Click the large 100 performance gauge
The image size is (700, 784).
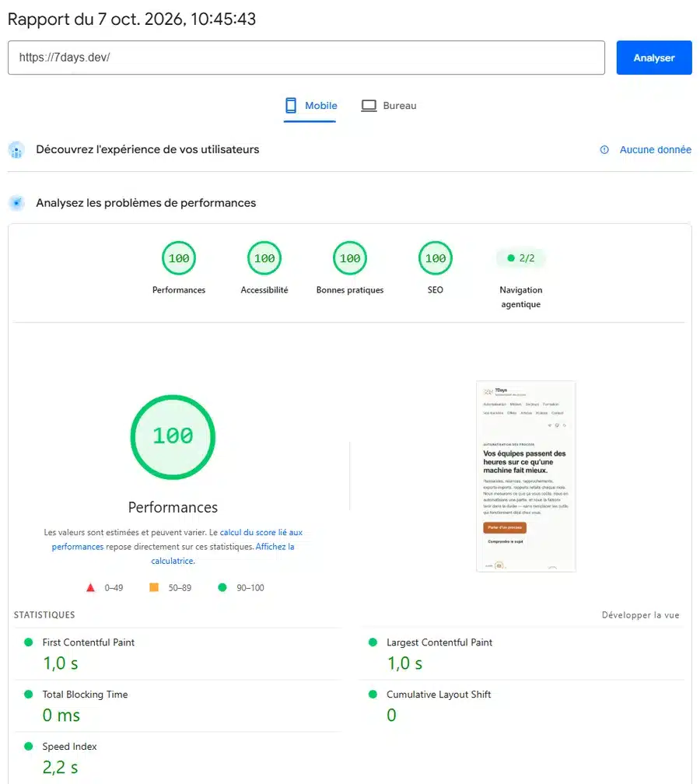(173, 437)
